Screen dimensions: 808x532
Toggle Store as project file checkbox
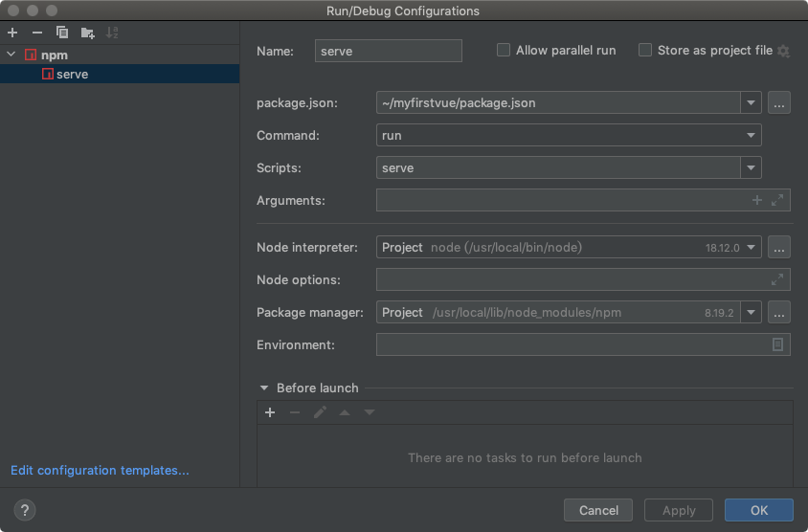[645, 51]
